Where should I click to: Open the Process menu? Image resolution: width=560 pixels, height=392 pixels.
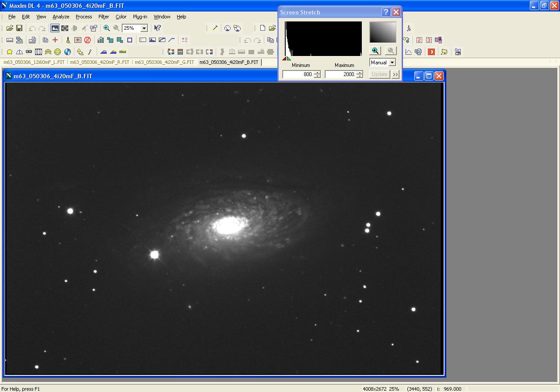84,17
